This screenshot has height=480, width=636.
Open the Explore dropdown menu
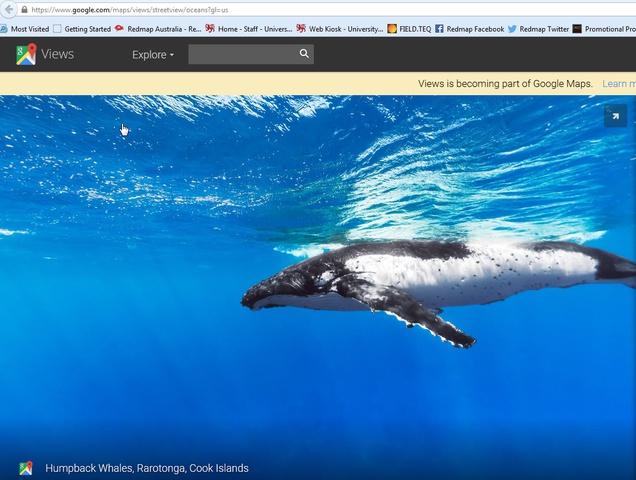tap(153, 54)
